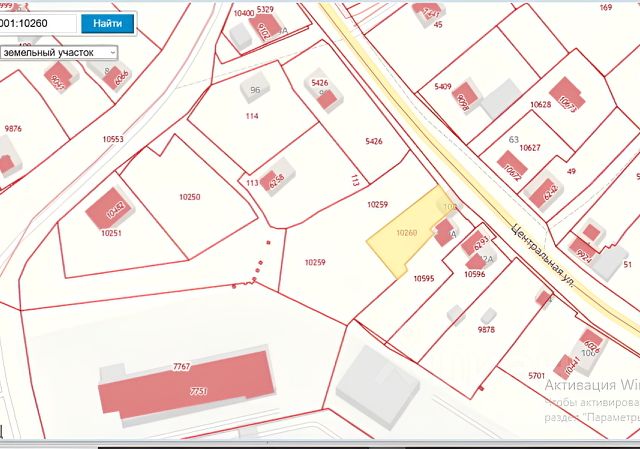Open the земельный участок object type dropdown
This screenshot has width=640, height=449.
click(x=59, y=53)
